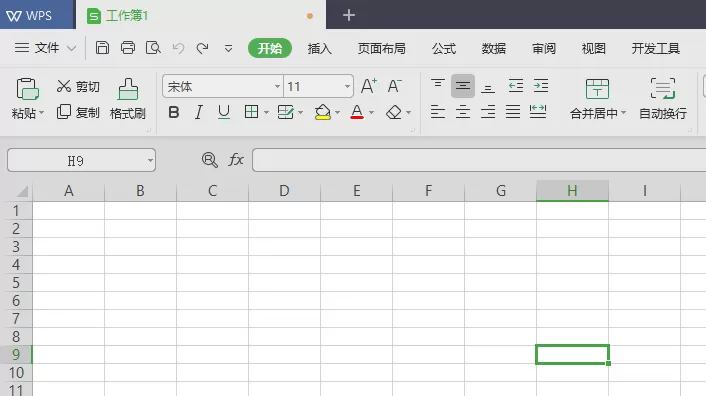Expand the quick access toolbar customize arrow
Screen dimensions: 706x396
click(x=228, y=48)
